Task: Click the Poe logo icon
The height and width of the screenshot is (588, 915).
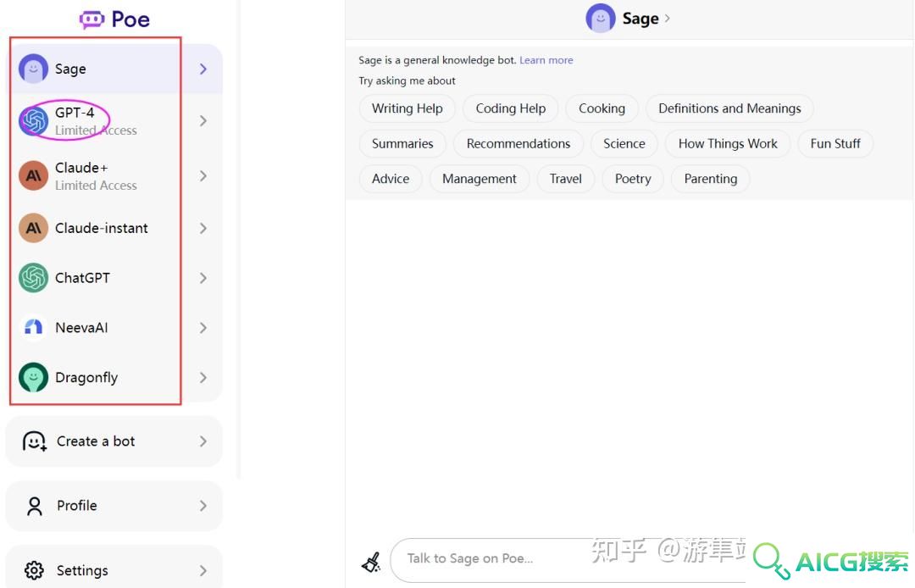Action: [91, 19]
